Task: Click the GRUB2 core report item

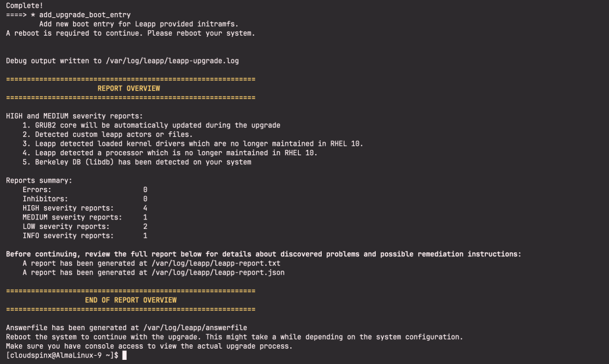Action: click(152, 125)
